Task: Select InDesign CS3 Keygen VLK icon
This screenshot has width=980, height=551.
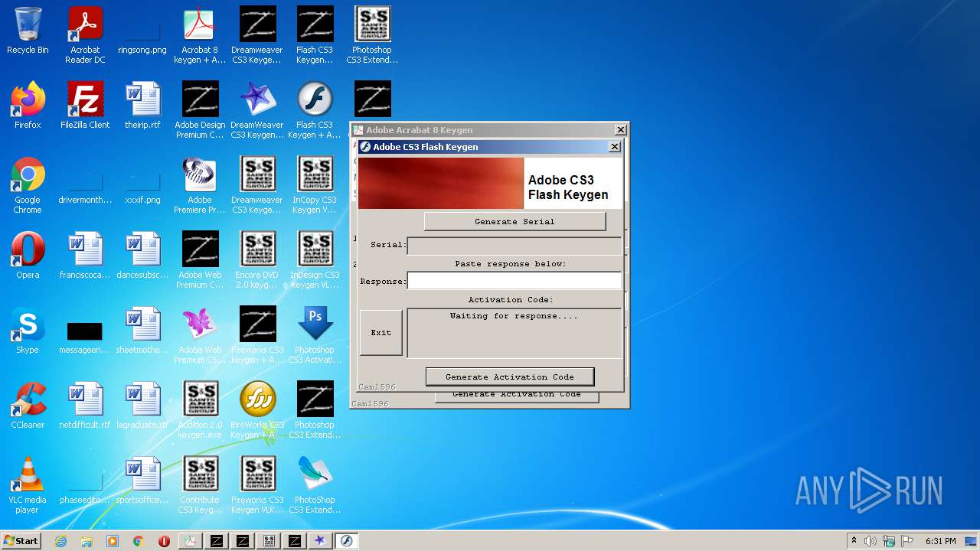Action: coord(315,260)
